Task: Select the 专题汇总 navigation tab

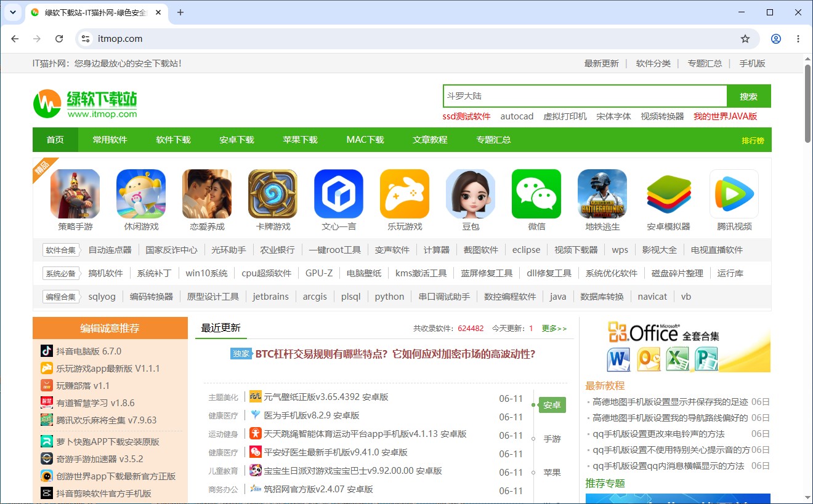Action: 493,140
